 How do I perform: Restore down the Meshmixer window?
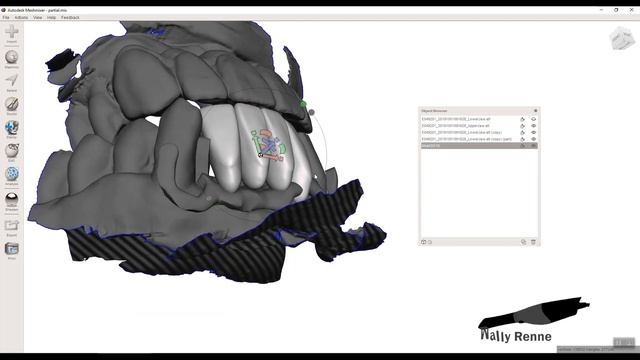616,10
